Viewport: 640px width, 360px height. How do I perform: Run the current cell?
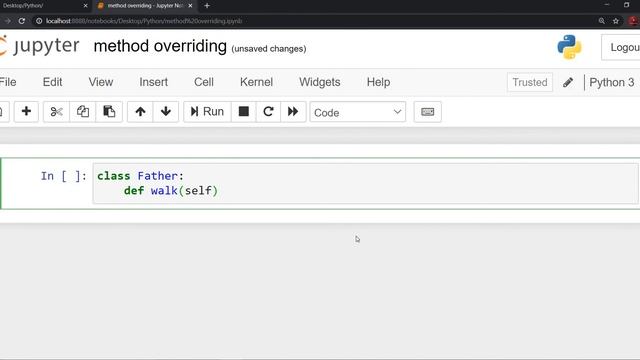(207, 111)
